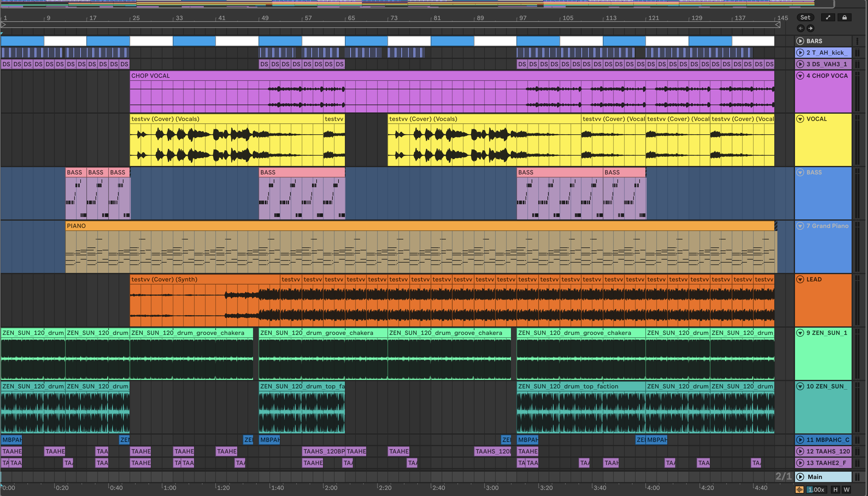Toggle the W optimize width button
This screenshot has width=868, height=496.
(846, 490)
